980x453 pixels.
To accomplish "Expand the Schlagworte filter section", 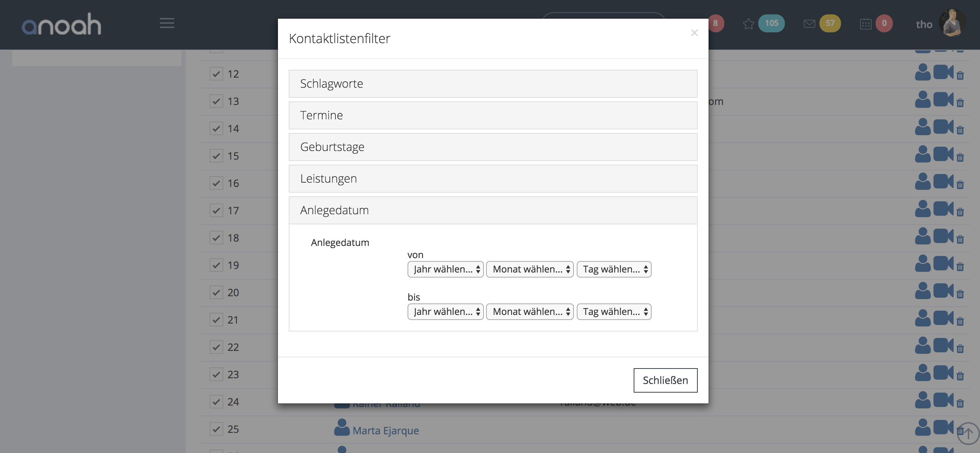I will [x=493, y=84].
